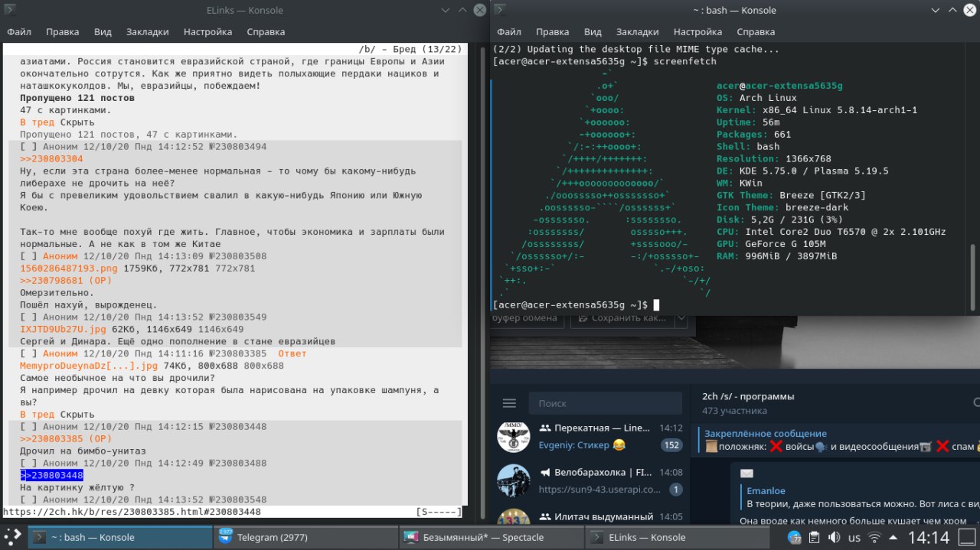Click the Telegram icon in the taskbar entry
Image resolution: width=980 pixels, height=550 pixels.
click(x=225, y=537)
